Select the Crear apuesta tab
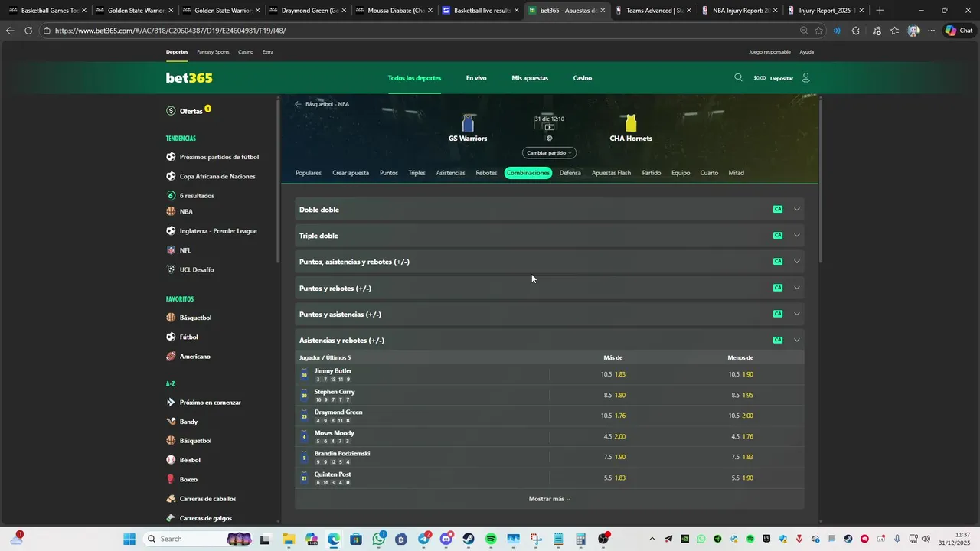Viewport: 980px width, 551px height. point(351,173)
